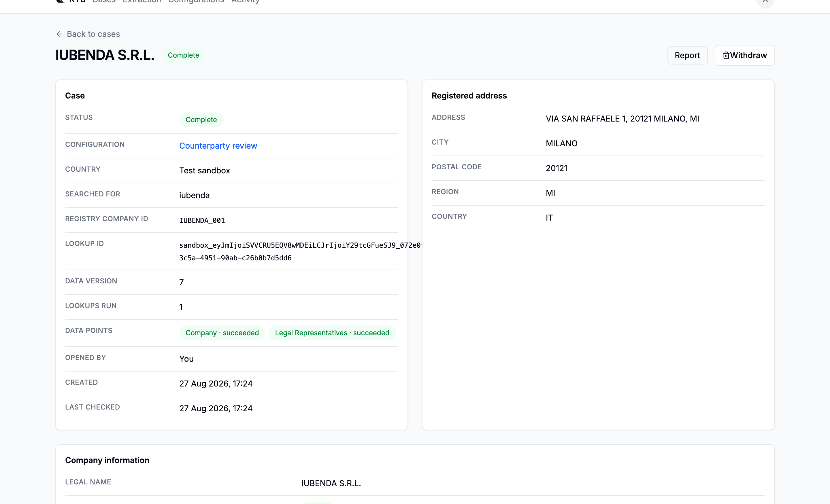Screen dimensions: 830x504
Task: Click the Complete badge in the STATUS row
Action: pos(201,120)
